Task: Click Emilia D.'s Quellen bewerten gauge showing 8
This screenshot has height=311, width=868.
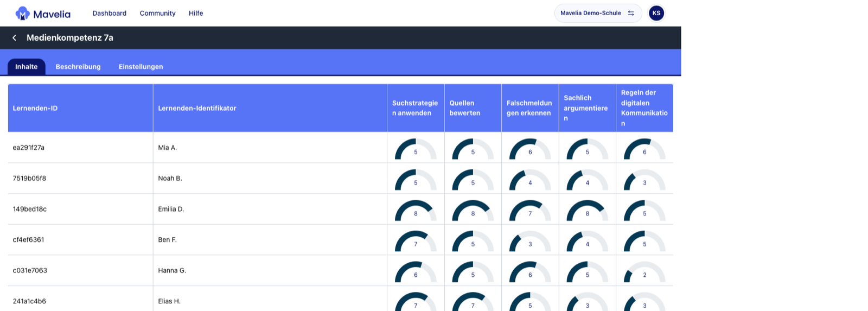Action: (473, 210)
